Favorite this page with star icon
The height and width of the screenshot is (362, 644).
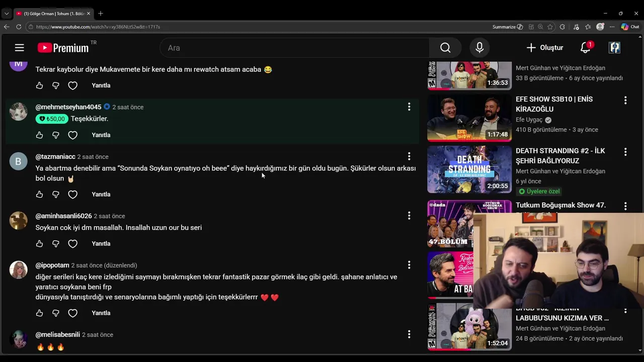(550, 27)
